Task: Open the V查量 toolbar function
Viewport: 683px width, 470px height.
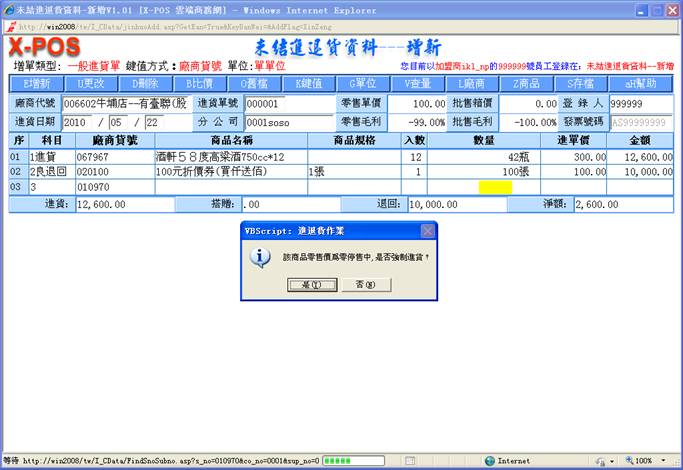Action: pyautogui.click(x=418, y=84)
